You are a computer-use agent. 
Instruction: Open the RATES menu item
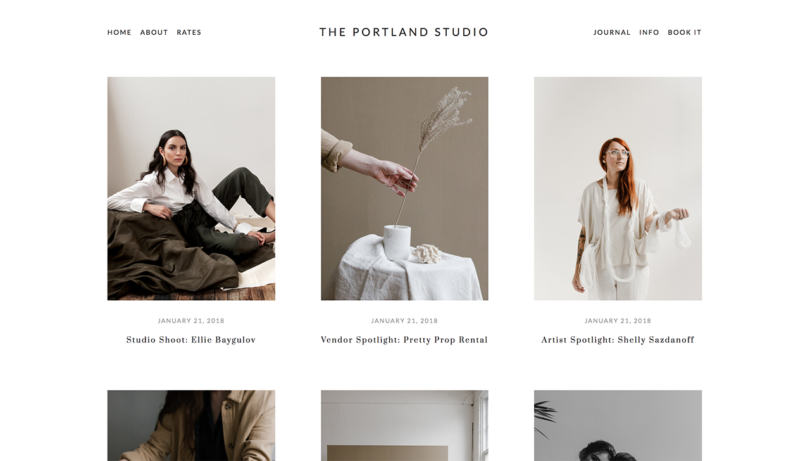click(189, 32)
